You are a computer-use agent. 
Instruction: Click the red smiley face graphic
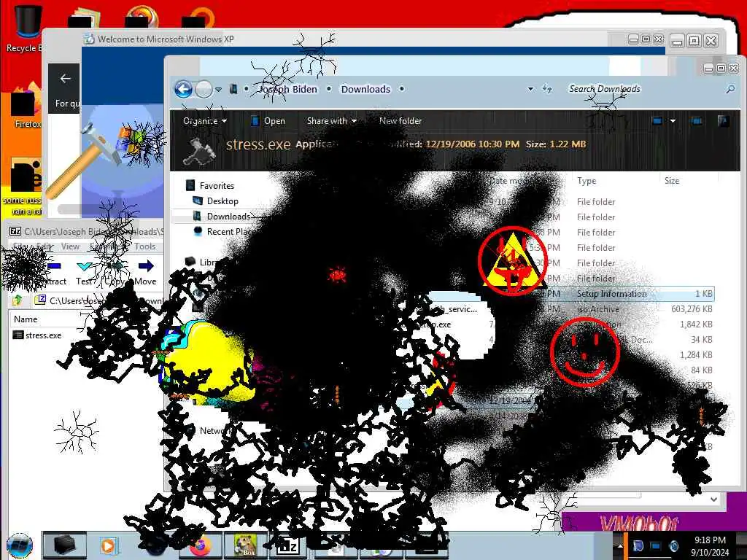click(584, 351)
